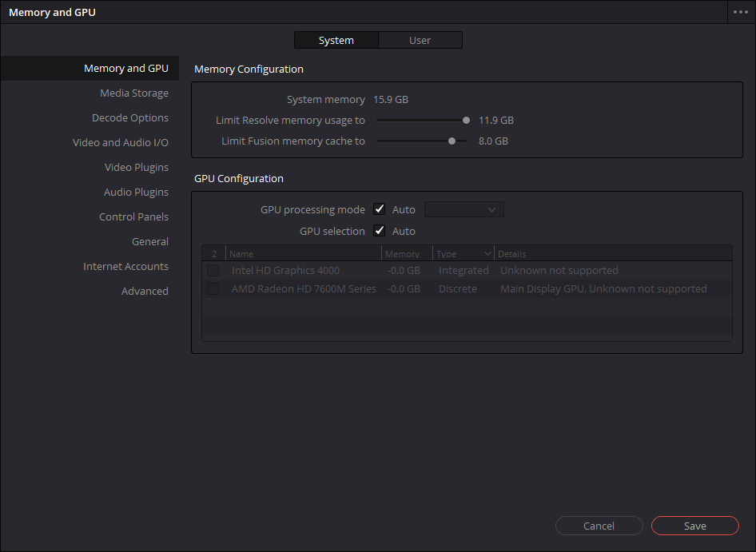756x552 pixels.
Task: Open the Type column sort dropdown
Action: pos(487,253)
